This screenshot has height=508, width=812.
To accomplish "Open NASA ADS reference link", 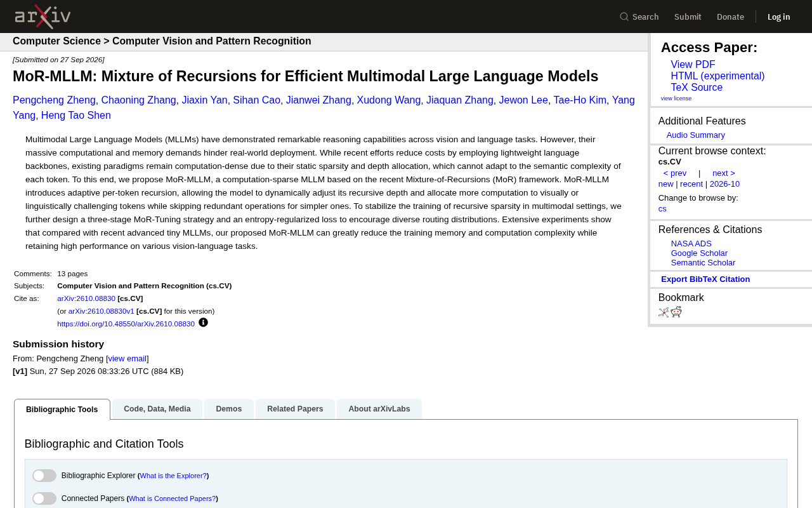I will coord(691,244).
